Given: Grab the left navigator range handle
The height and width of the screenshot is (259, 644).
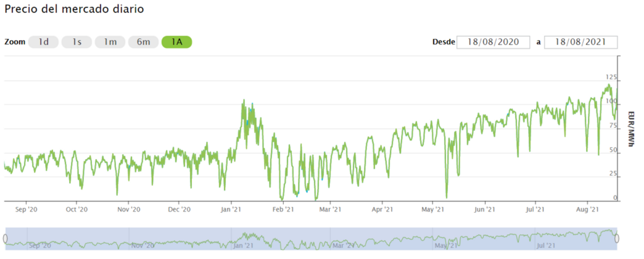Looking at the screenshot, I should (5, 238).
